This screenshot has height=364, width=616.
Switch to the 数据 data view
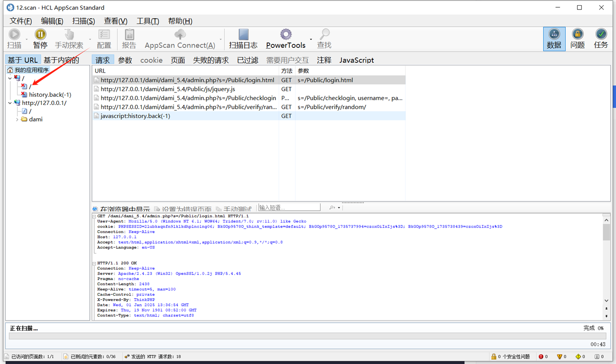tap(554, 39)
